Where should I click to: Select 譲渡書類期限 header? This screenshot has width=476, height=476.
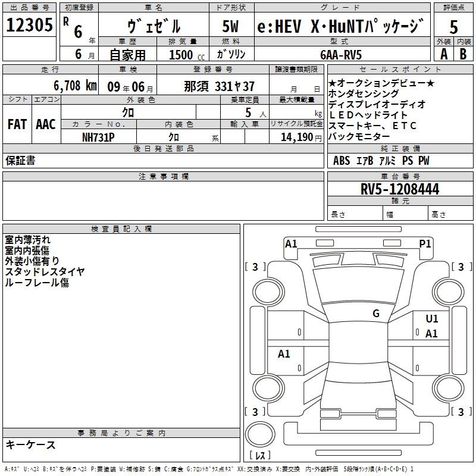click(x=296, y=69)
